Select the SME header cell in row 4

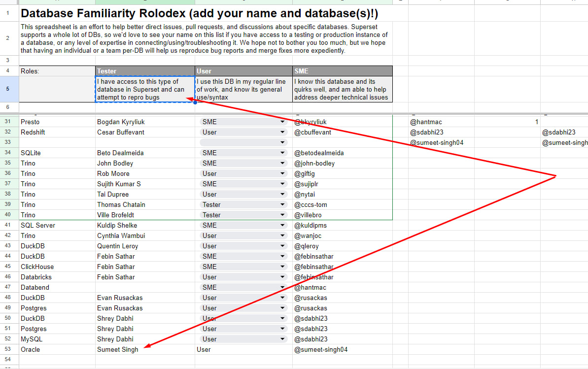(x=343, y=71)
